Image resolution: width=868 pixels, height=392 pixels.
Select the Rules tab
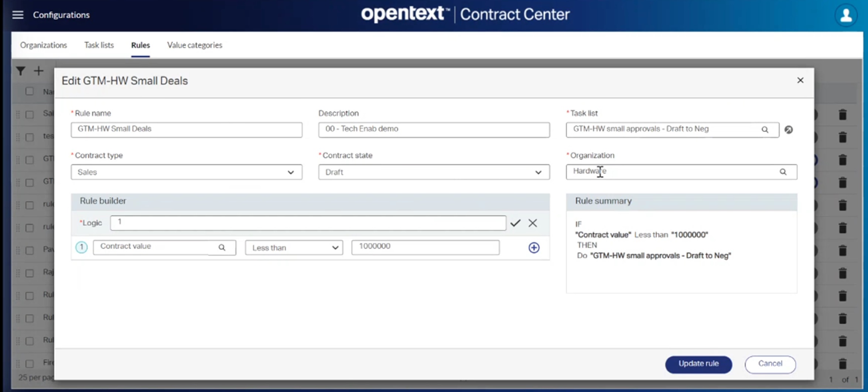point(140,45)
